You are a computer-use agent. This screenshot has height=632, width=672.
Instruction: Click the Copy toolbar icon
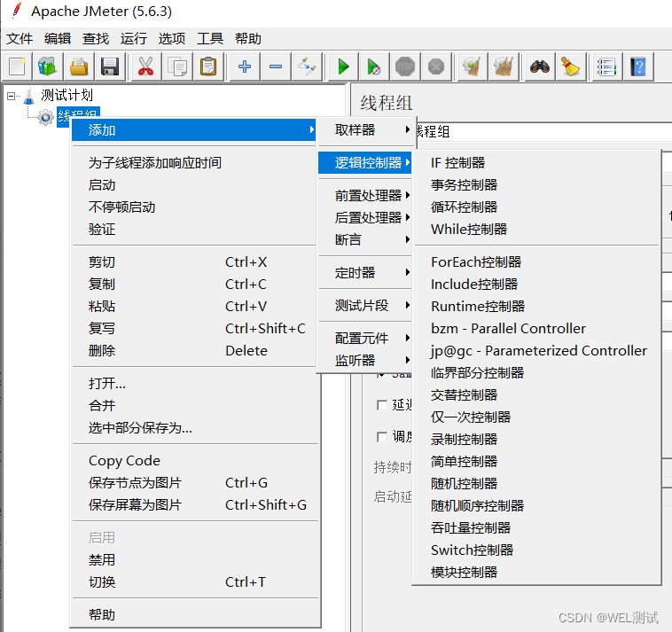tap(177, 66)
